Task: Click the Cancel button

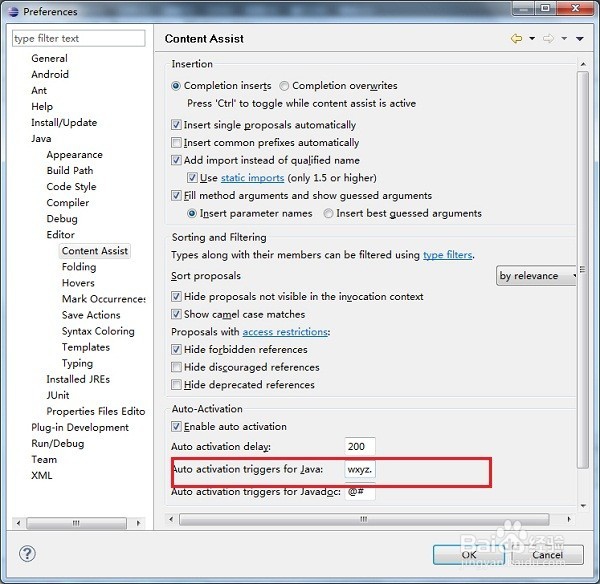Action: coord(548,555)
